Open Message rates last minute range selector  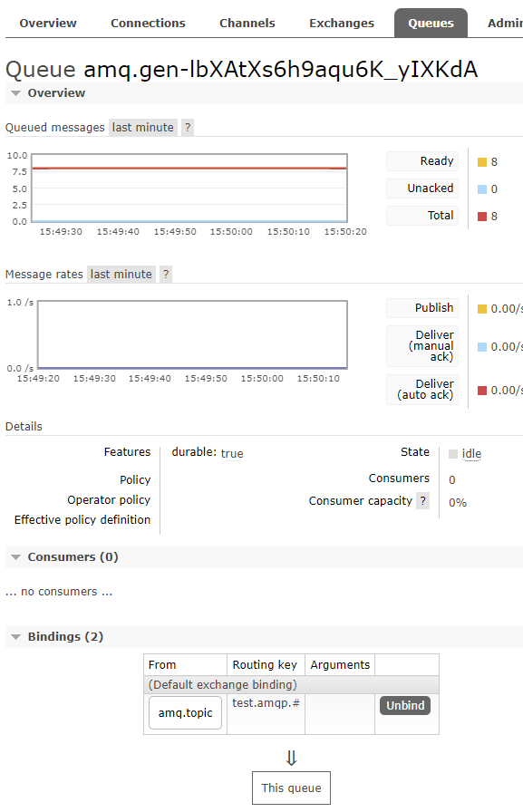(x=121, y=274)
